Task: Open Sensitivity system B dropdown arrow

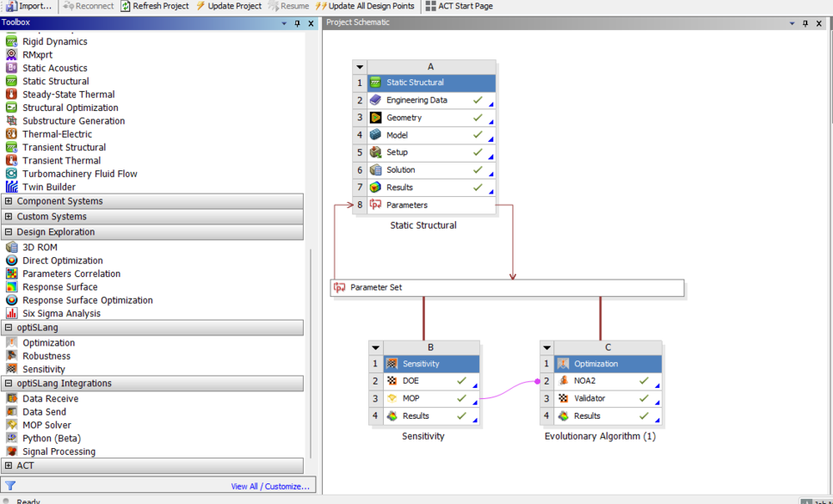Action: pyautogui.click(x=376, y=347)
